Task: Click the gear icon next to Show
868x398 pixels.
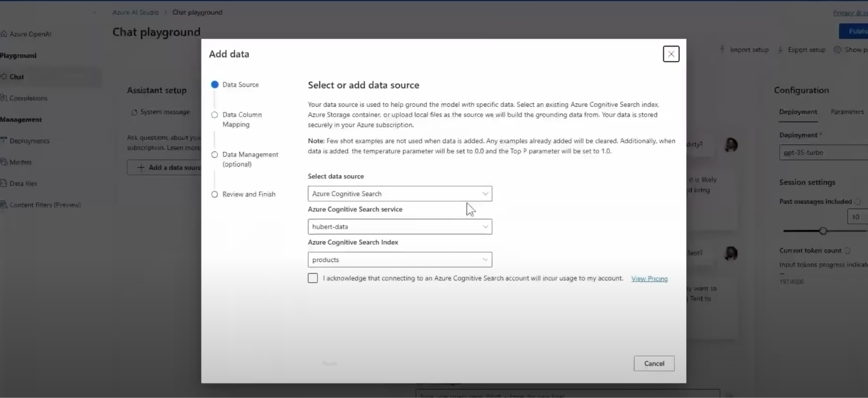Action: (x=837, y=50)
